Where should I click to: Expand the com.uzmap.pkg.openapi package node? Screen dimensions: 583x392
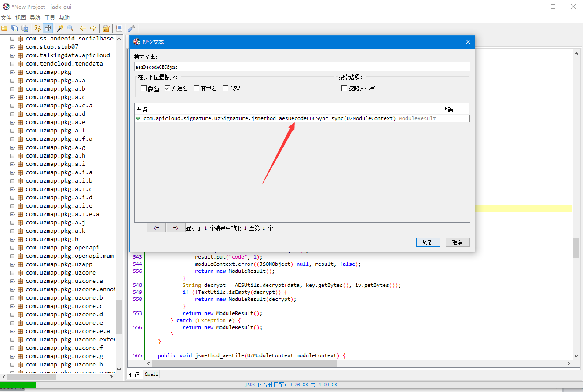tap(12, 248)
